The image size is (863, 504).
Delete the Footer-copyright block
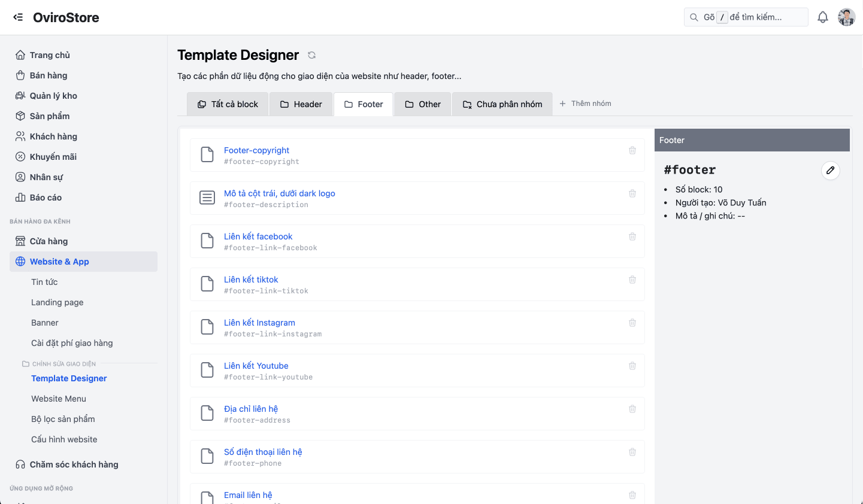click(632, 150)
